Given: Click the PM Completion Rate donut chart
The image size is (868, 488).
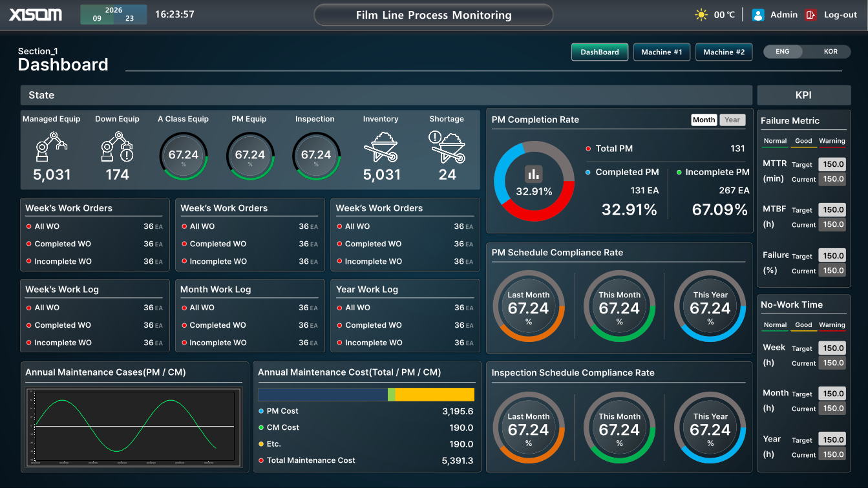Looking at the screenshot, I should (534, 182).
